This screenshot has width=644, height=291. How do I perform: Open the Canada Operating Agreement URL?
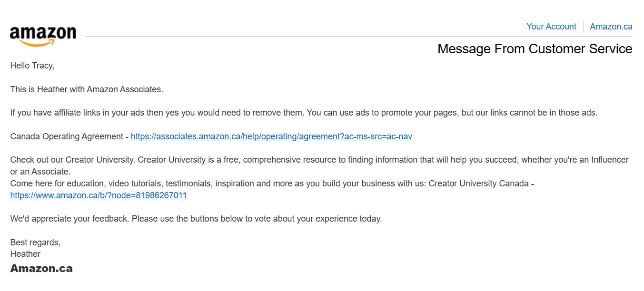click(271, 136)
